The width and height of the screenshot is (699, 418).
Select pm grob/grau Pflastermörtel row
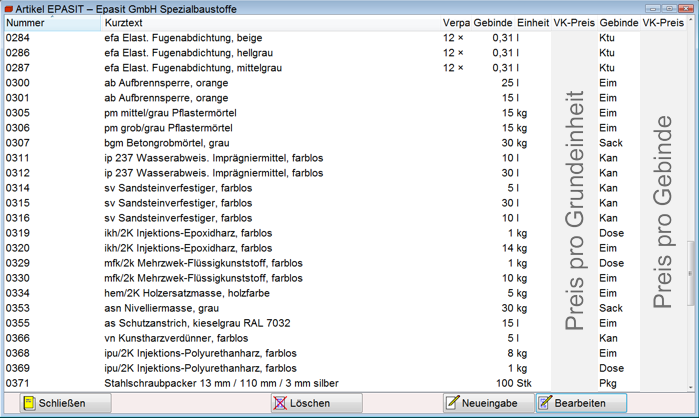pos(345,128)
